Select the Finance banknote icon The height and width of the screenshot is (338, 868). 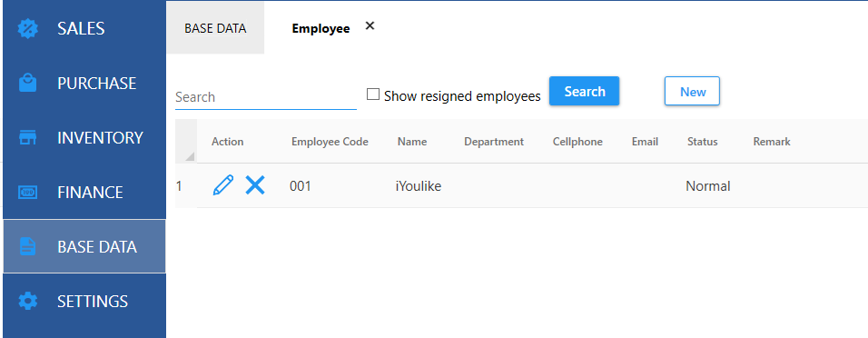tap(27, 193)
